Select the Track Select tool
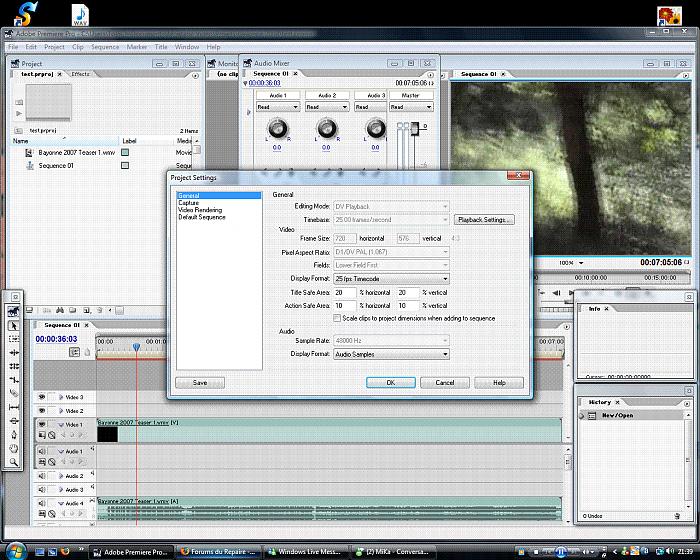 tap(14, 339)
